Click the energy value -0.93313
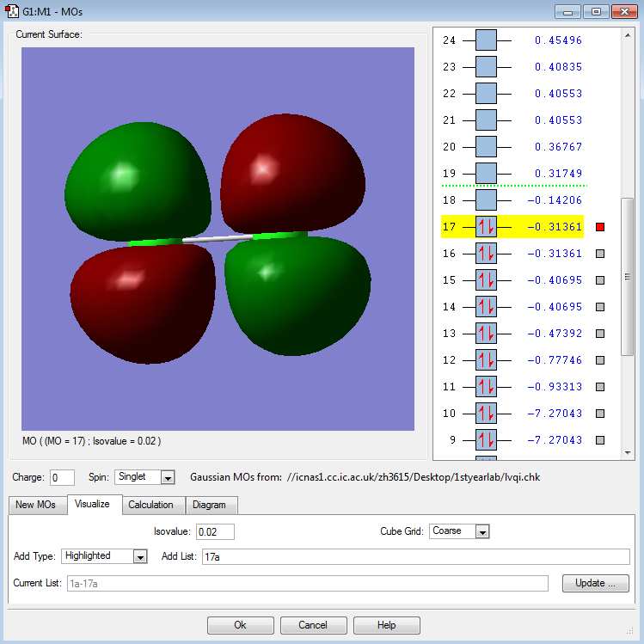 555,387
